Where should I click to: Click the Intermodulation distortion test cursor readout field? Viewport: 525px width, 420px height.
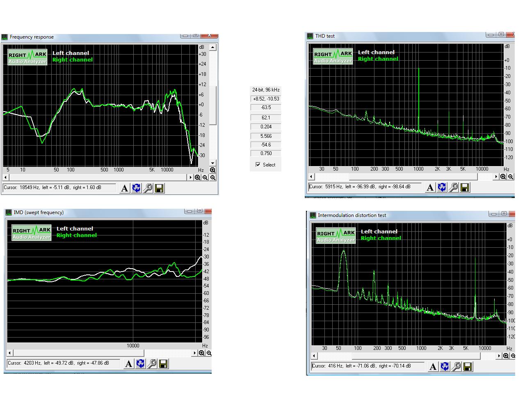[368, 366]
